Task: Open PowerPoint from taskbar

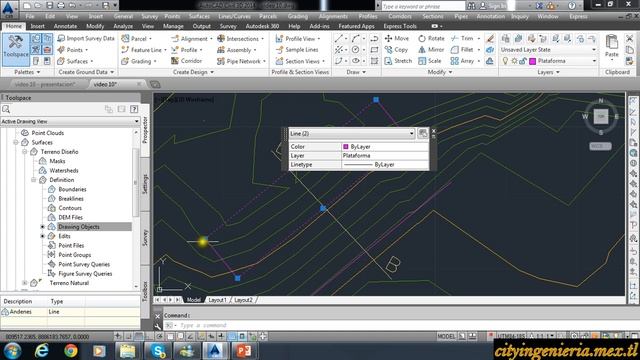Action: point(244,351)
